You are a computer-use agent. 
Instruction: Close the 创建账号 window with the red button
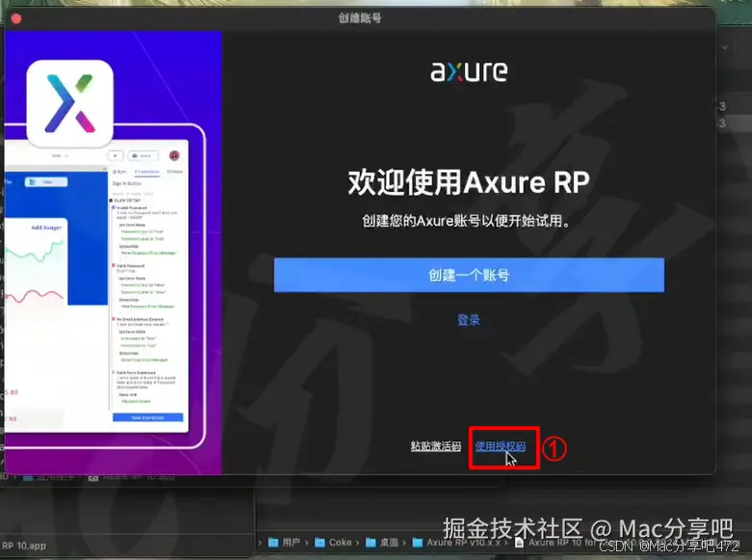[16, 18]
